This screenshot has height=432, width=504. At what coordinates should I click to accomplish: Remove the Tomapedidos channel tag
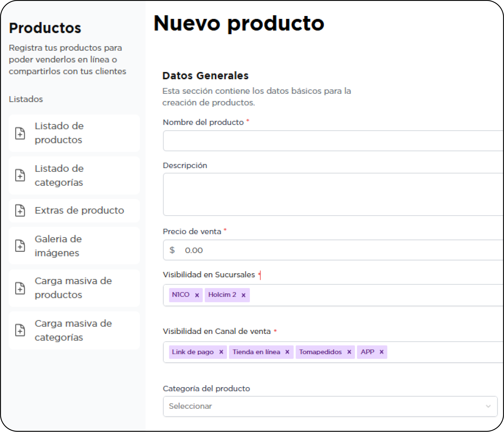[x=349, y=352]
